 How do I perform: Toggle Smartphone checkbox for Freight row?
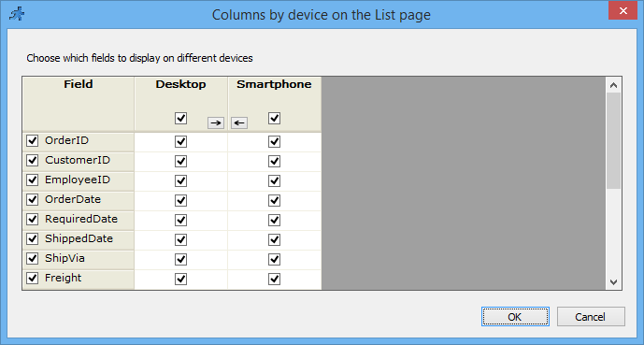tap(275, 280)
